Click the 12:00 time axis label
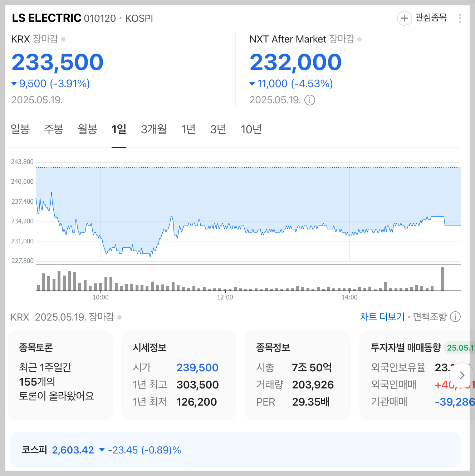The image size is (475, 476). coord(225,297)
